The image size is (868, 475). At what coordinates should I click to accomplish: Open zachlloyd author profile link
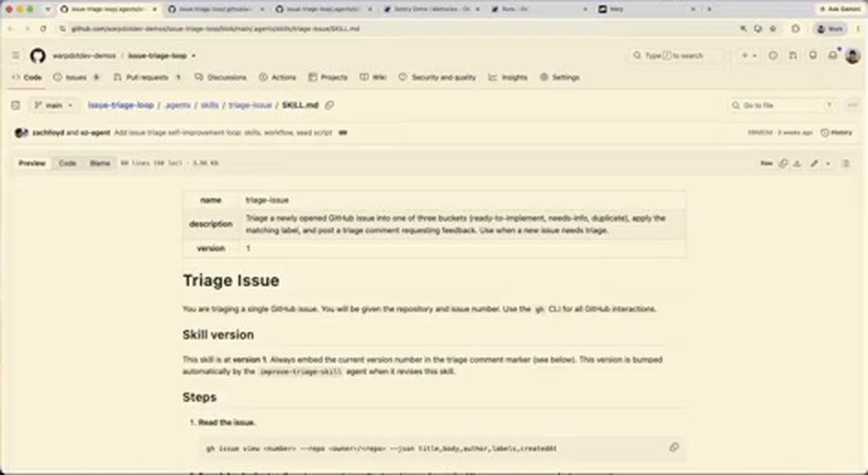tap(48, 133)
